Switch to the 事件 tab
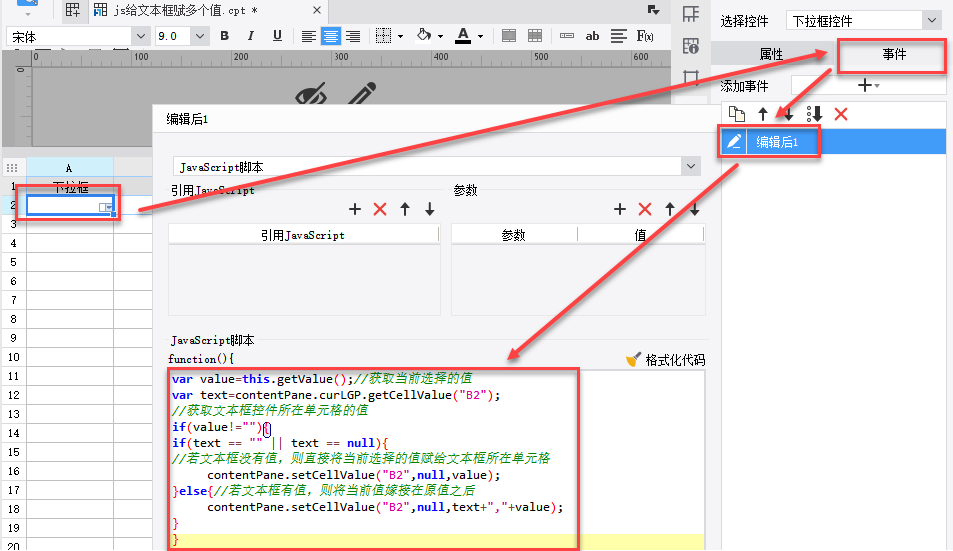The height and width of the screenshot is (551, 953). (x=893, y=54)
